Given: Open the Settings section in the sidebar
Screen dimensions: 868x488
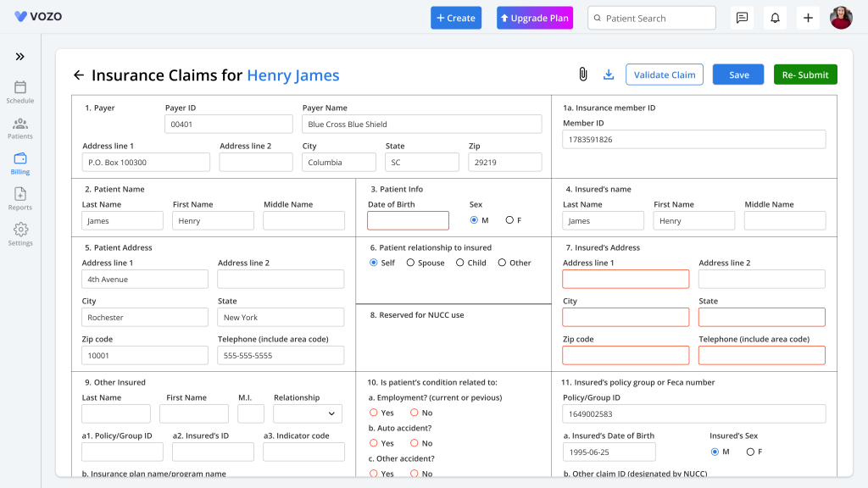Looking at the screenshot, I should click(x=20, y=235).
